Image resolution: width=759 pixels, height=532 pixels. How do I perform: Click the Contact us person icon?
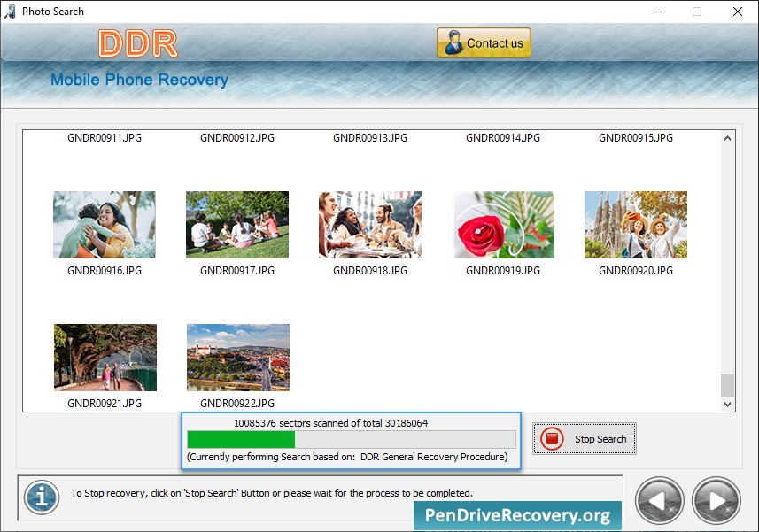[453, 42]
